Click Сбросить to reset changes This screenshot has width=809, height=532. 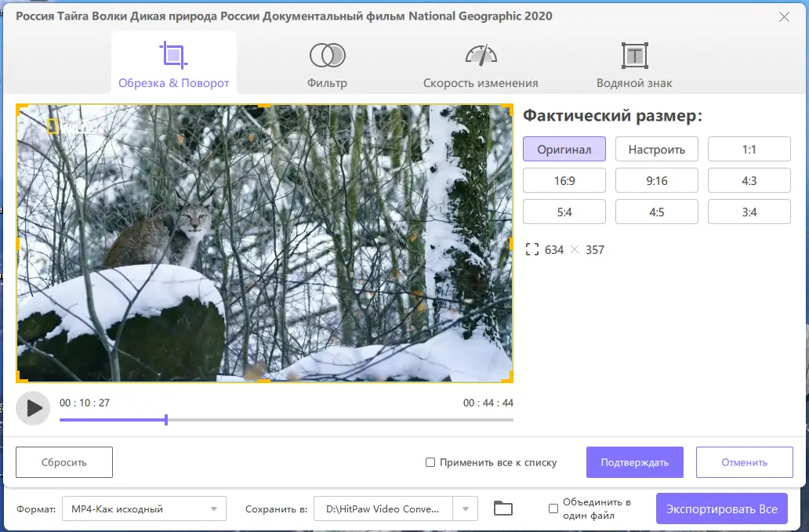pos(63,462)
